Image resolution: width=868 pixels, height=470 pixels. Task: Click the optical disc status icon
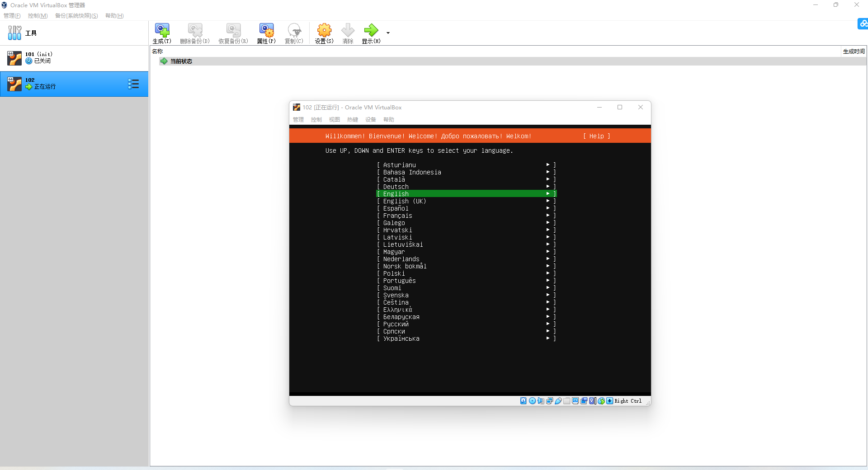point(532,401)
